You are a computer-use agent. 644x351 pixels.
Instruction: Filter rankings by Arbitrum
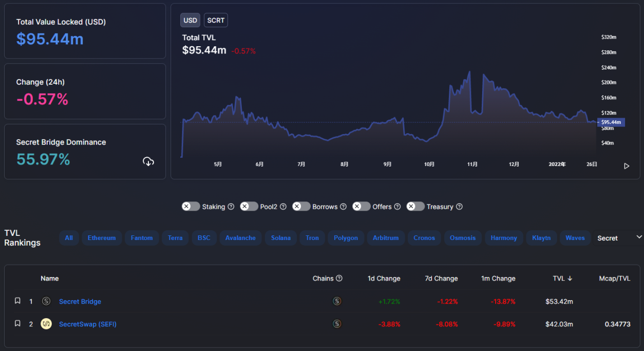[x=386, y=238]
